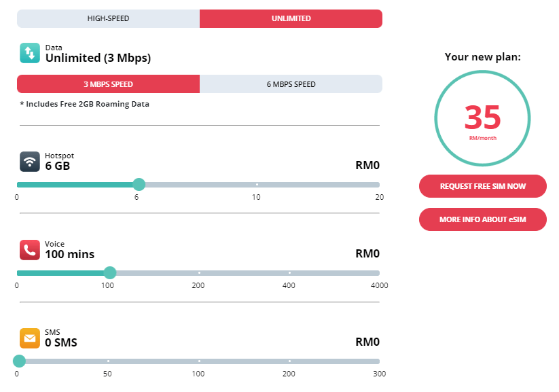Choose the 6 Mbps speed option

click(x=291, y=84)
